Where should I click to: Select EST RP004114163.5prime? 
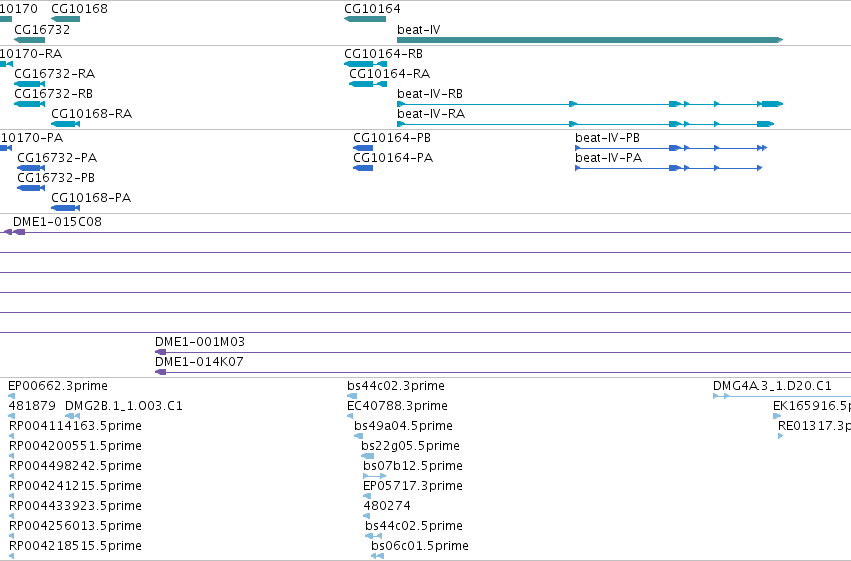[x=75, y=426]
